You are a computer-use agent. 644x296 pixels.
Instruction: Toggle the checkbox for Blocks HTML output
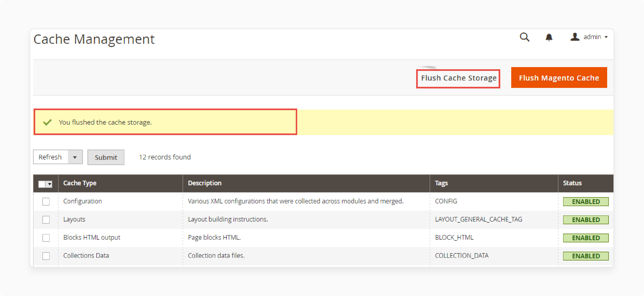[46, 237]
